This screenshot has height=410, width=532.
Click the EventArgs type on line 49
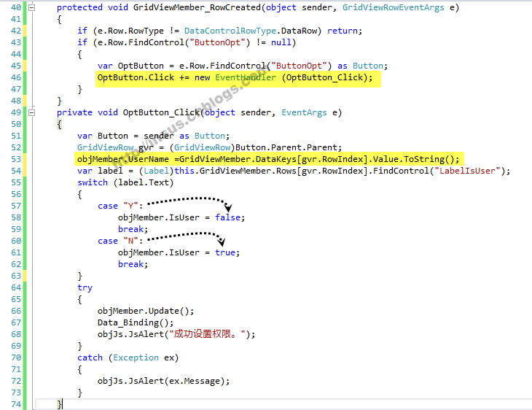[304, 112]
